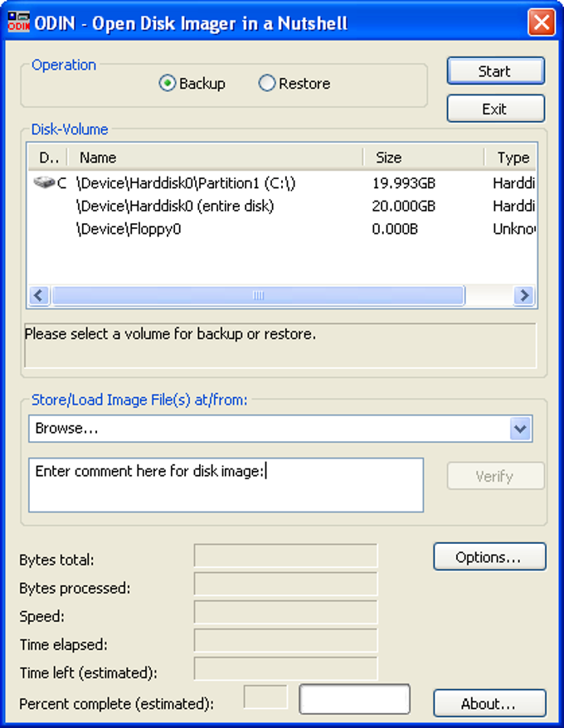
Task: Click the 20.000GB size cell
Action: point(403,206)
